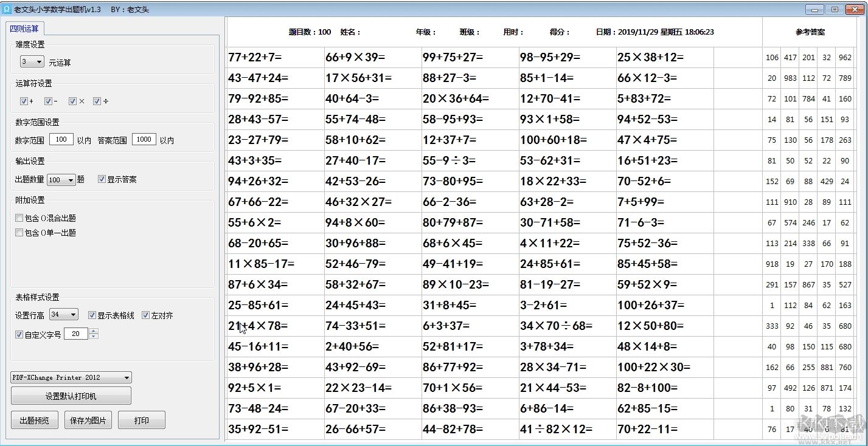Select the problem cell 55−9÷3=
The height and width of the screenshot is (446, 868).
pos(470,161)
